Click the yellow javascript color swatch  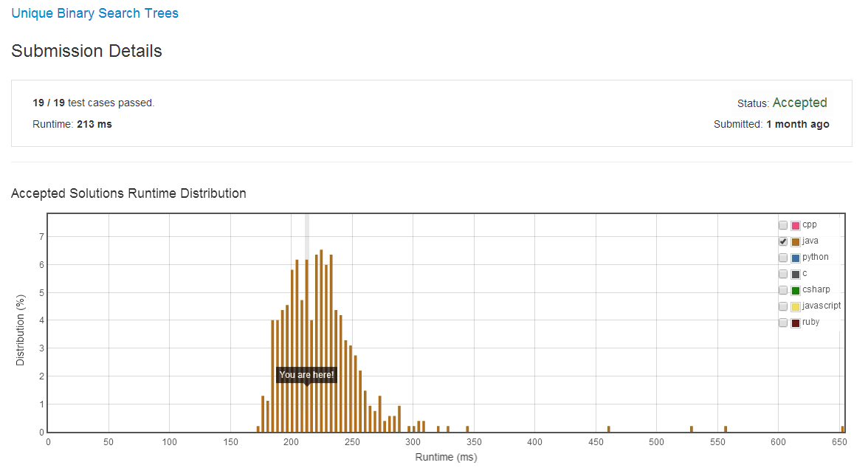pos(796,306)
